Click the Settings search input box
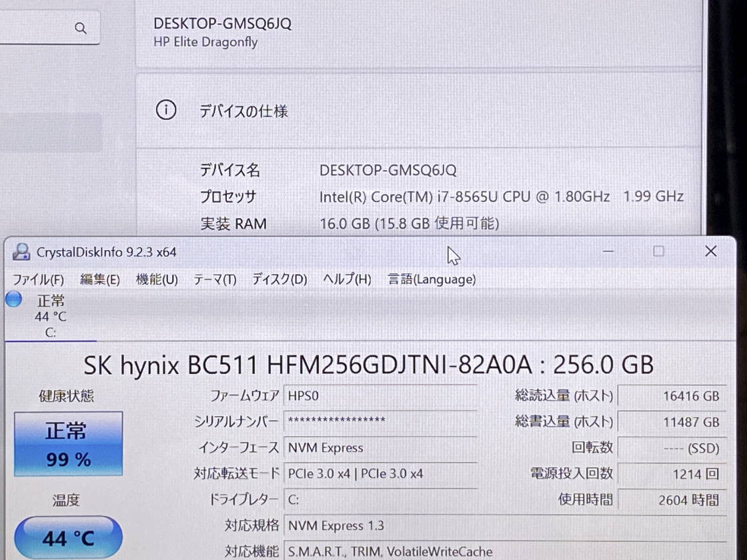747x560 pixels. (49, 28)
